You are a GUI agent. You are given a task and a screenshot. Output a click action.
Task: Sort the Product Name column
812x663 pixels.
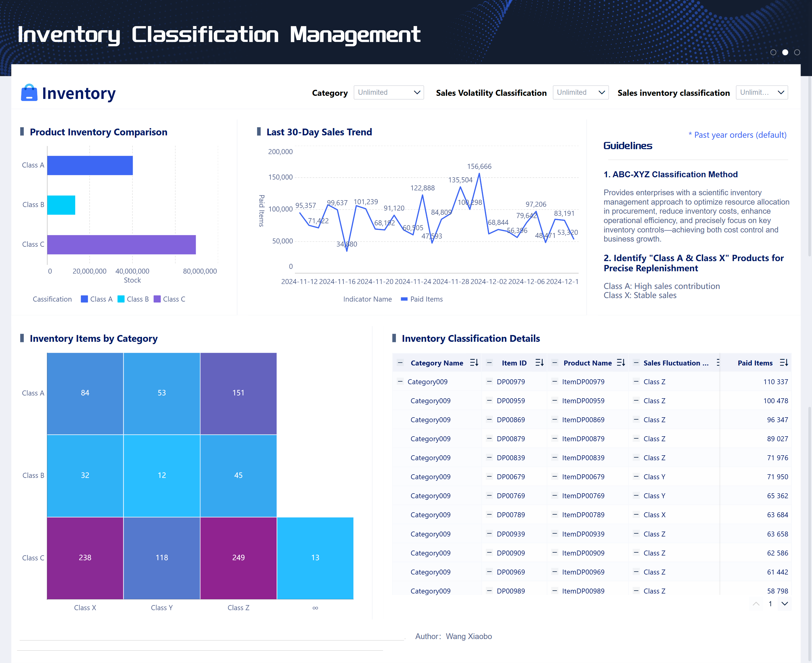(x=621, y=362)
